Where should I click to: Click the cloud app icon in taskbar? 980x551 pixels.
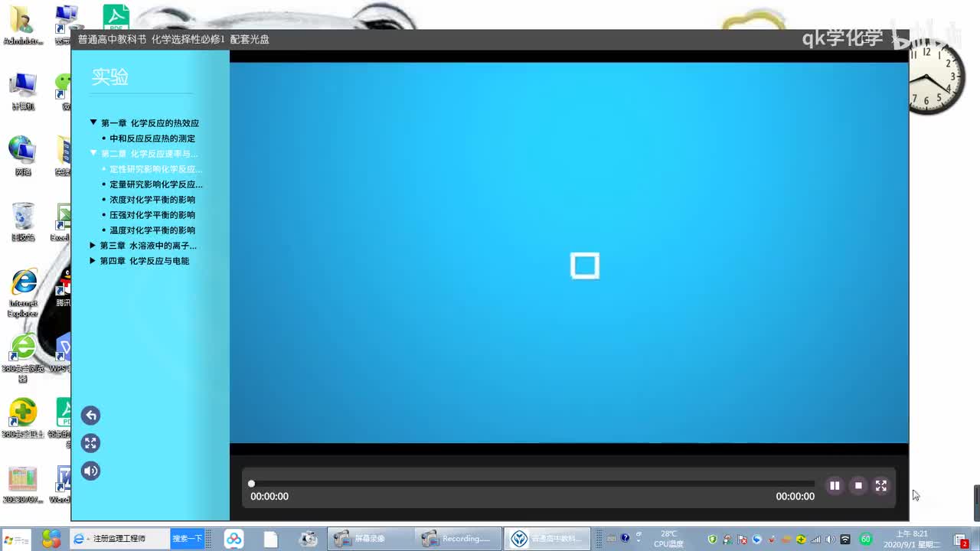pyautogui.click(x=234, y=539)
